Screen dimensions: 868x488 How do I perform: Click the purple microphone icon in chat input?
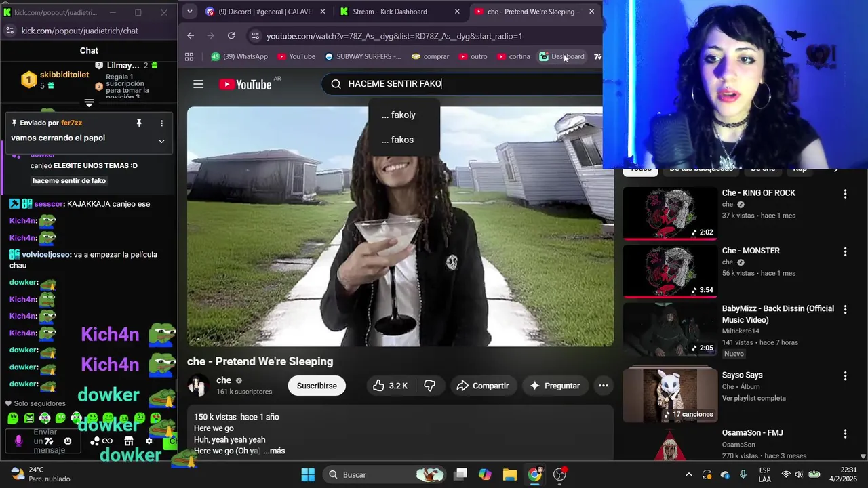coord(18,441)
